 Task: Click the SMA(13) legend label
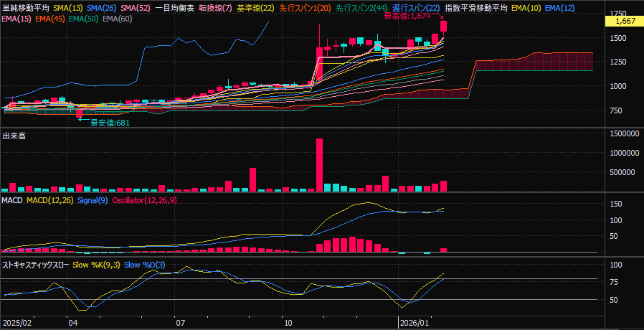click(x=68, y=7)
